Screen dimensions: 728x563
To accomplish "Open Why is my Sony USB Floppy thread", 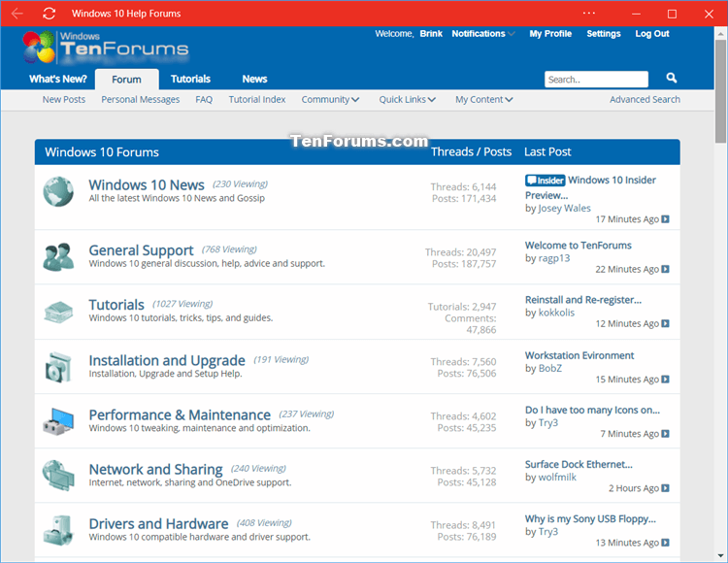I will point(590,519).
